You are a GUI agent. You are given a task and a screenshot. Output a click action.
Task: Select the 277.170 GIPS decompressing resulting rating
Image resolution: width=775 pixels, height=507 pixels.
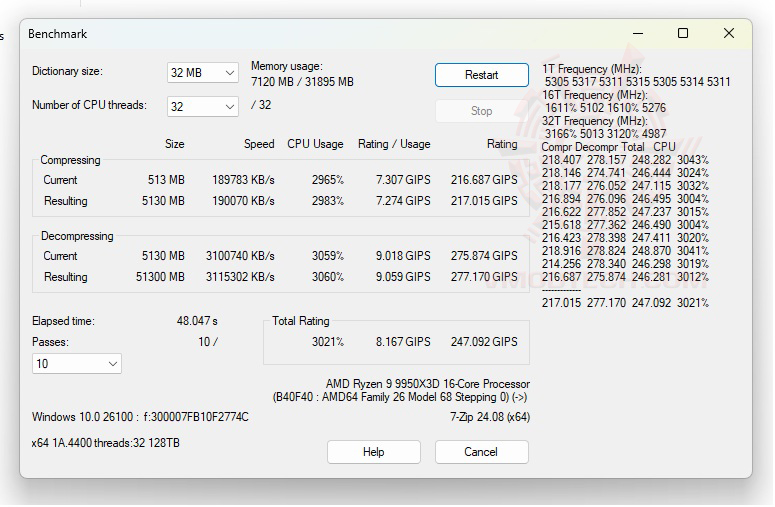484,277
